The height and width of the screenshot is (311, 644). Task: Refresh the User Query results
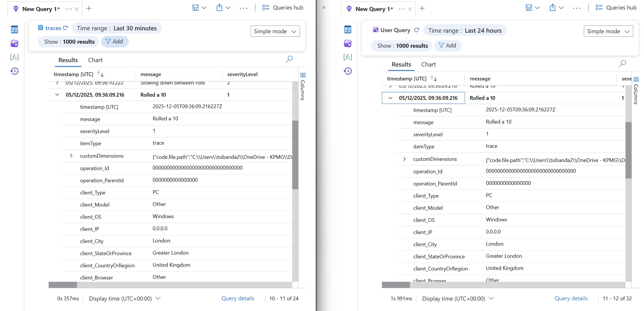tap(417, 30)
